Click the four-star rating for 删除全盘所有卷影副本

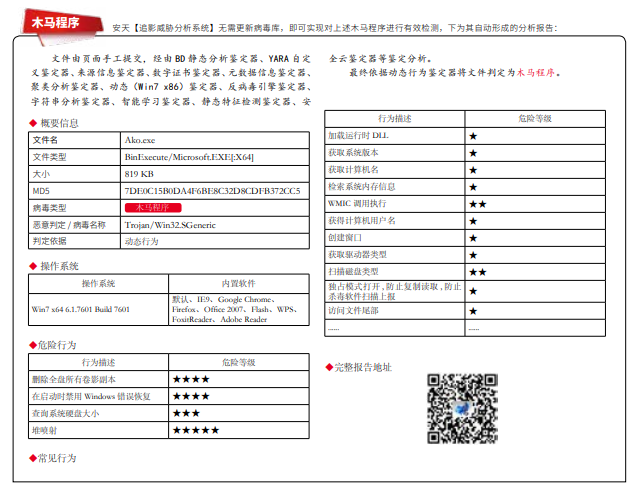(191, 379)
